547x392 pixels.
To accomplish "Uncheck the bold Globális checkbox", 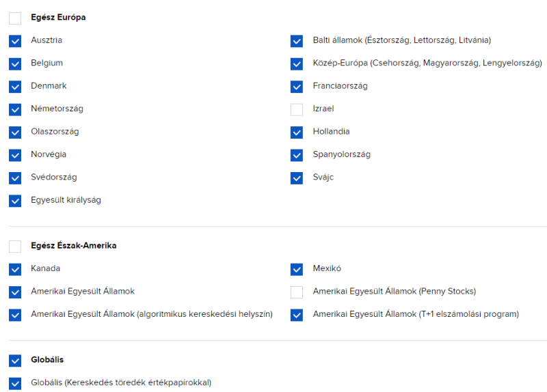I will (x=15, y=360).
